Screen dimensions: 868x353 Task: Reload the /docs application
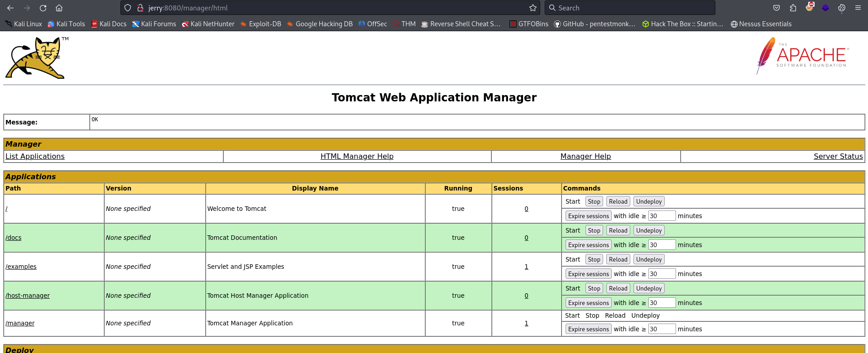pos(618,230)
